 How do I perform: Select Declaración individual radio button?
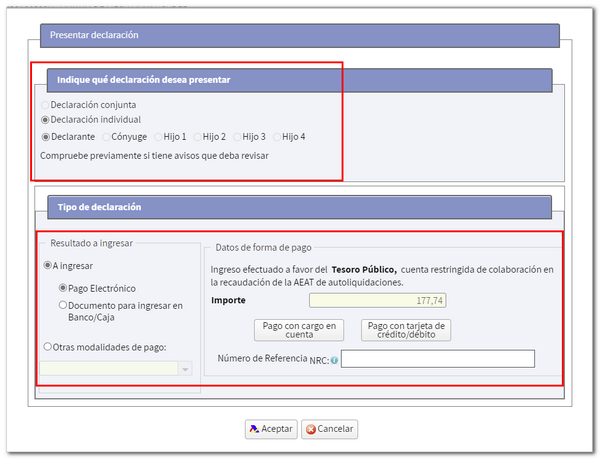pyautogui.click(x=45, y=120)
